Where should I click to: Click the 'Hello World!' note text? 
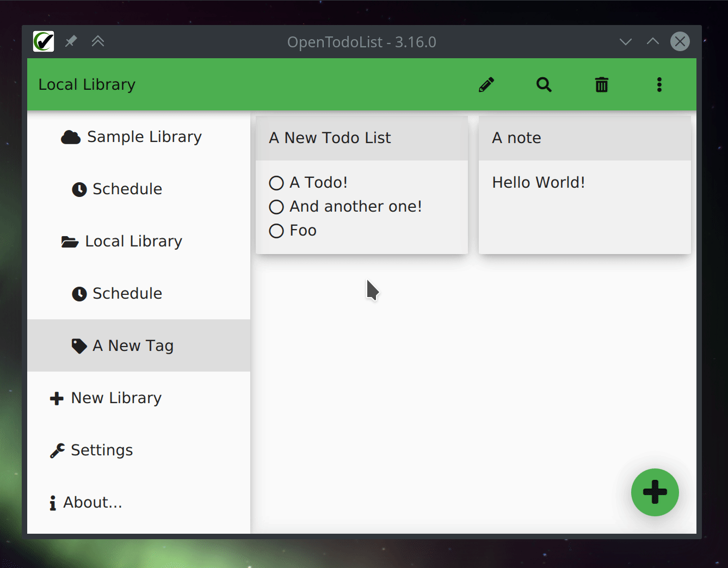(539, 183)
